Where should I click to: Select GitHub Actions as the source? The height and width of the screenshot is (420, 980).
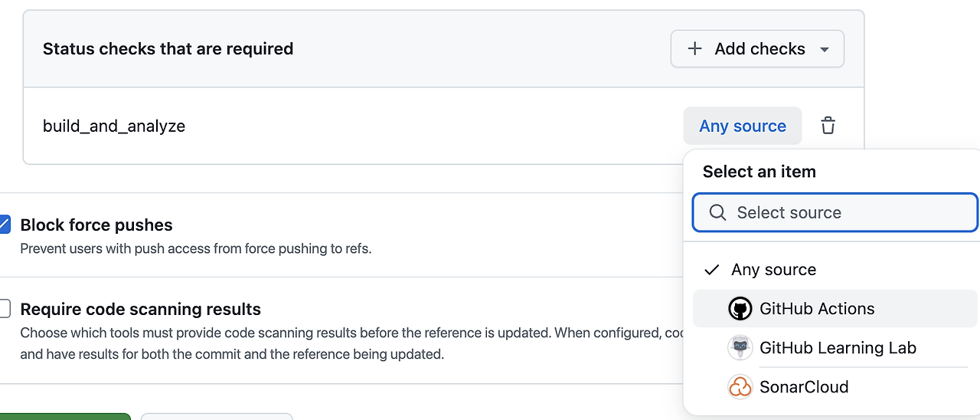point(817,309)
